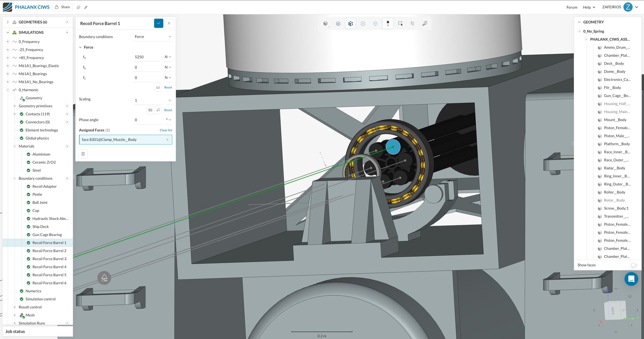Click the force plot graph icon
This screenshot has height=339, width=644.
[158, 88]
